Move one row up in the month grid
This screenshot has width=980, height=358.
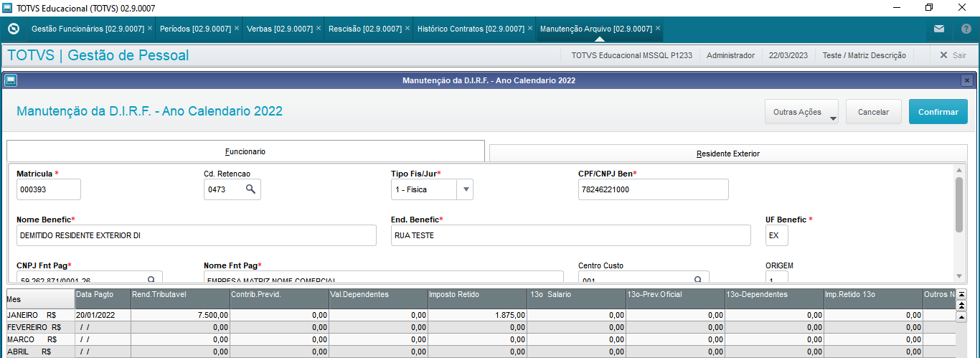(x=962, y=316)
